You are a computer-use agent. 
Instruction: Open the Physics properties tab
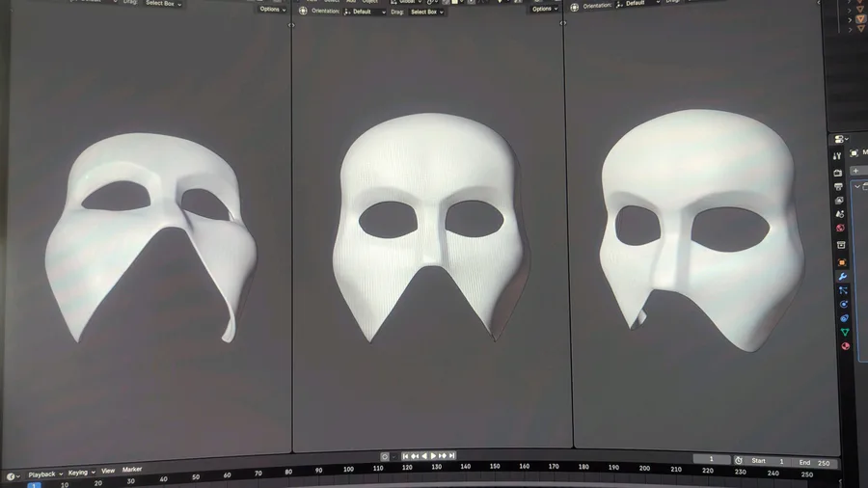[844, 304]
